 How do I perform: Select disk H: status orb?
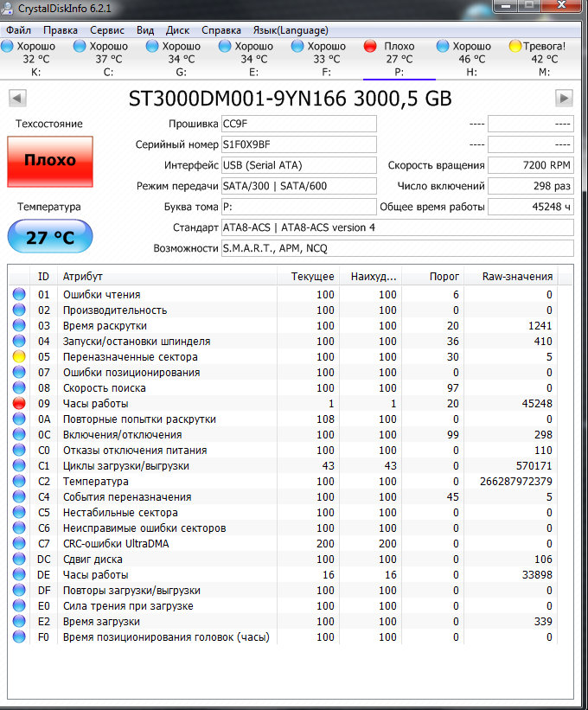[x=443, y=46]
